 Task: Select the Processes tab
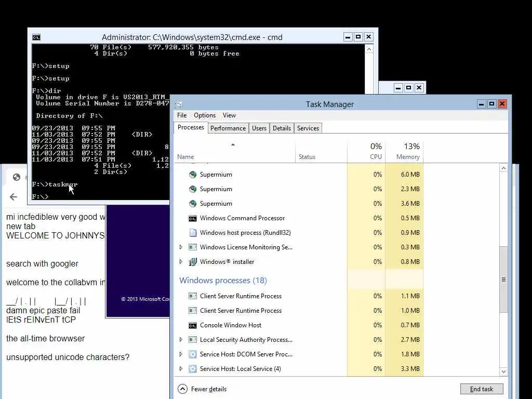191,128
